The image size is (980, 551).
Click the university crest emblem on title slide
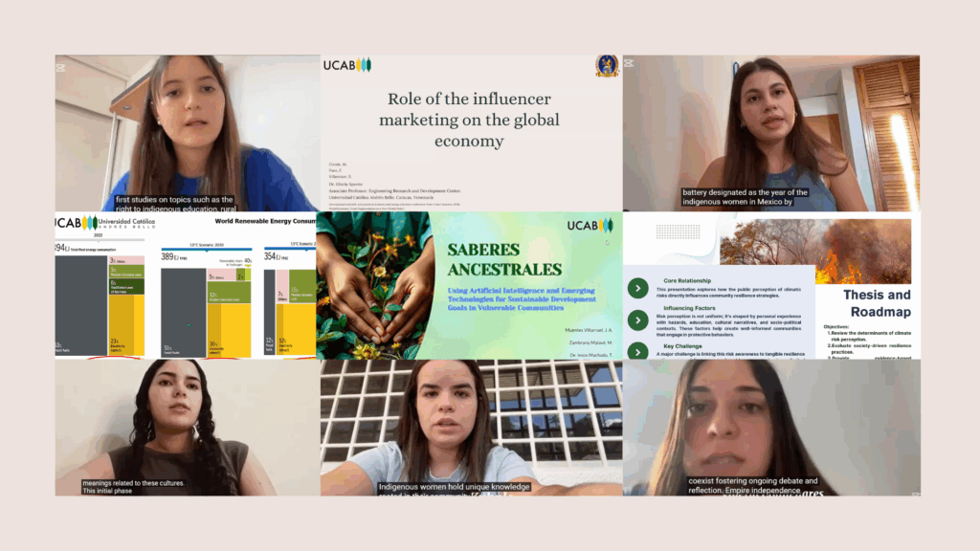pyautogui.click(x=606, y=66)
